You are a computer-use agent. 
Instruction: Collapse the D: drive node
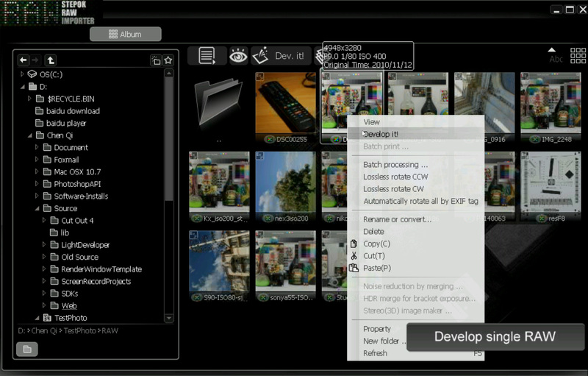[23, 87]
